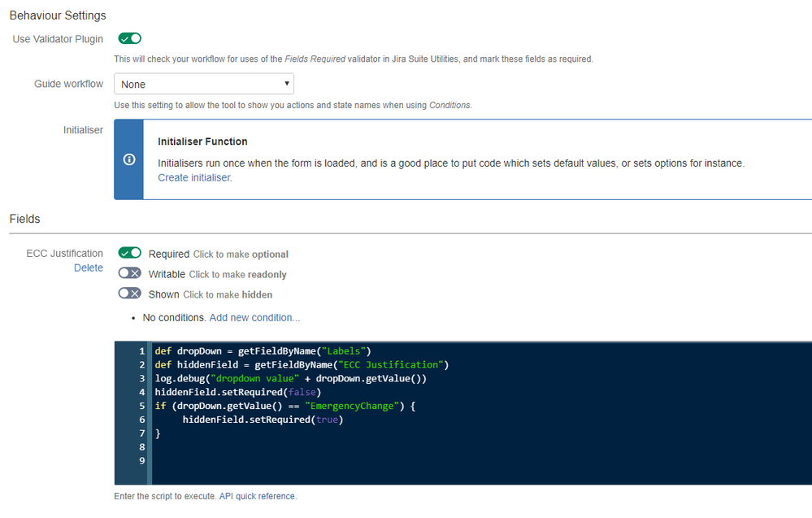
Task: Click the Fields section heading
Action: click(x=25, y=219)
